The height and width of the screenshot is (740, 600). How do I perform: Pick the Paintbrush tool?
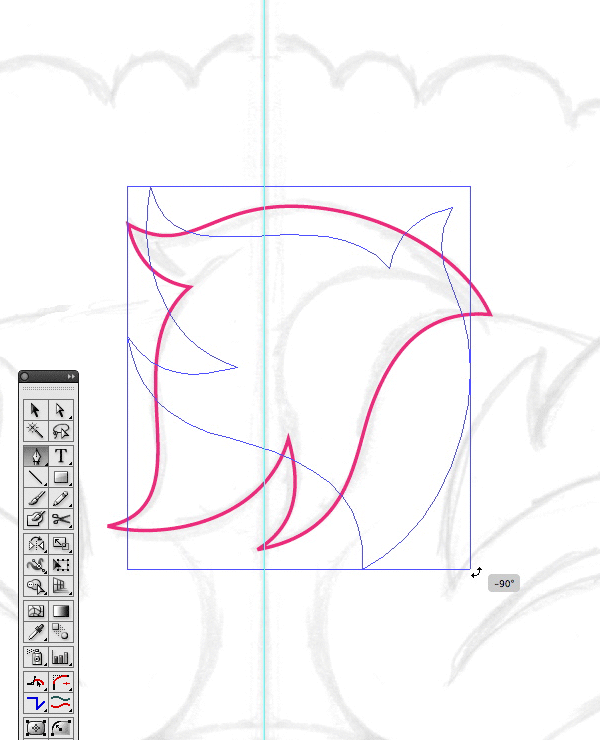(x=36, y=498)
